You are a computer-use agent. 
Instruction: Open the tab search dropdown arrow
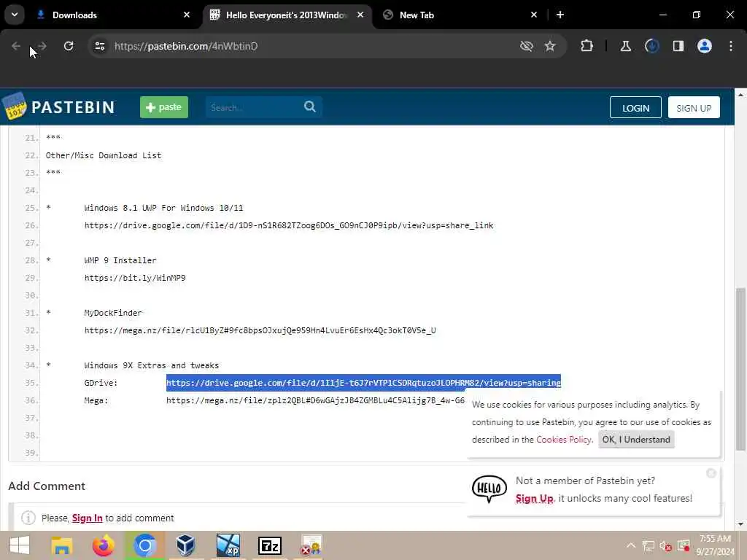point(15,15)
